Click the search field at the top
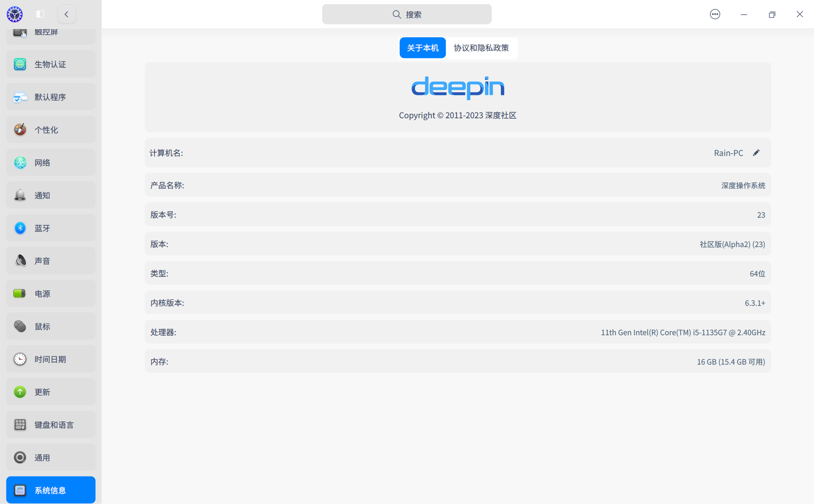 click(x=407, y=14)
